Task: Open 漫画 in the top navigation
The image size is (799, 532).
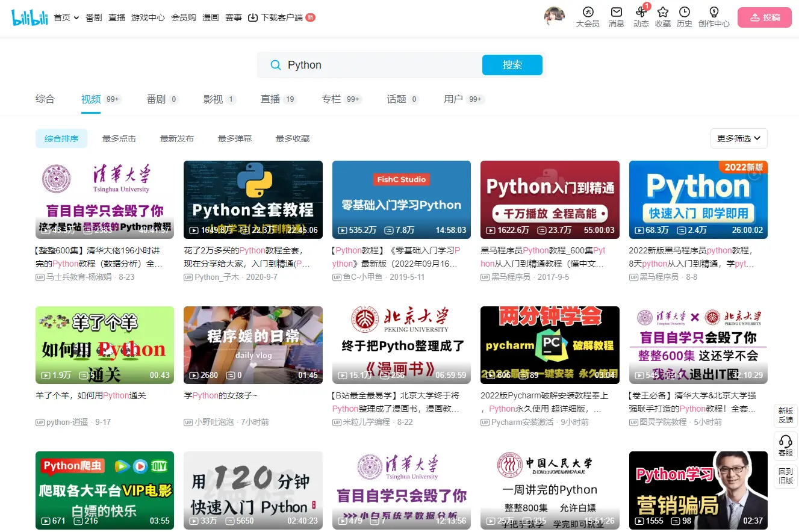Action: (x=211, y=17)
